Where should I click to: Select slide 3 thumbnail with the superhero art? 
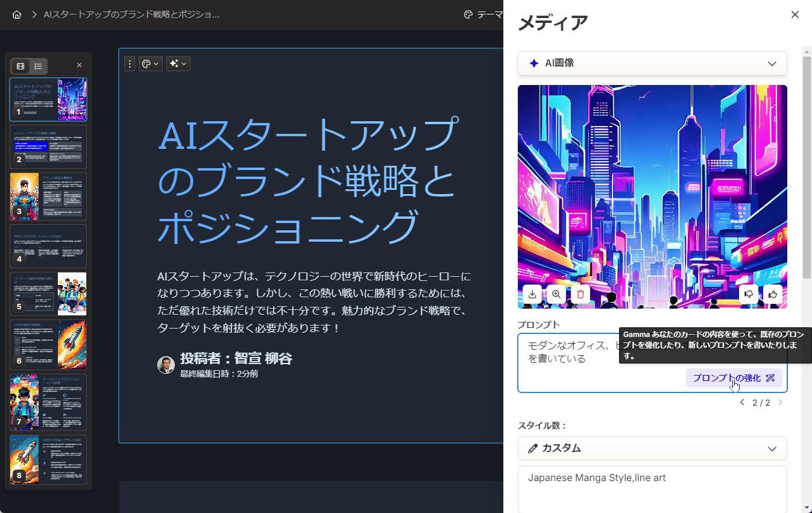click(x=48, y=196)
